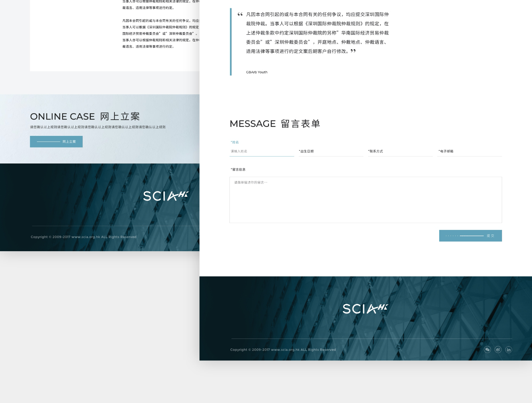Click the closing quotation mark icon

click(353, 51)
